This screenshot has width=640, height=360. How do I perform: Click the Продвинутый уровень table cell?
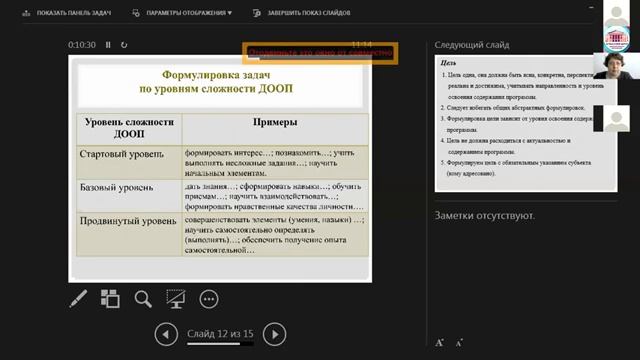point(129,235)
